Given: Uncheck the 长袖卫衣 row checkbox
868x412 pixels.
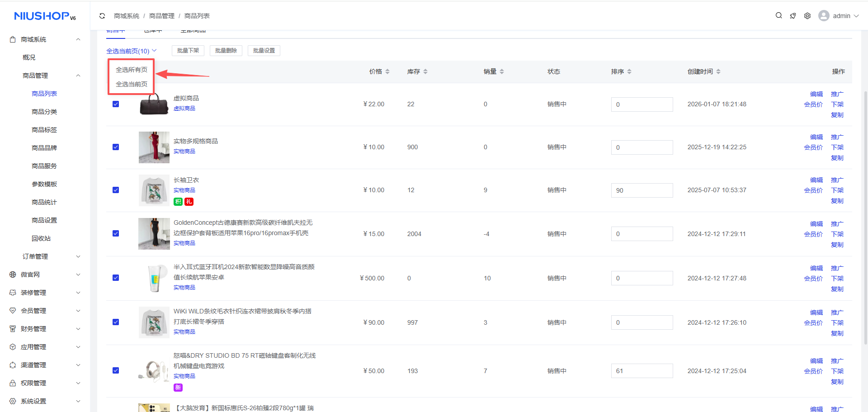Looking at the screenshot, I should click(x=116, y=190).
